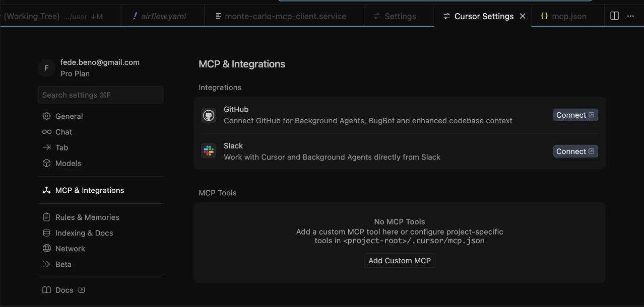The width and height of the screenshot is (644, 307).
Task: Select the Models cube icon
Action: [47, 163]
